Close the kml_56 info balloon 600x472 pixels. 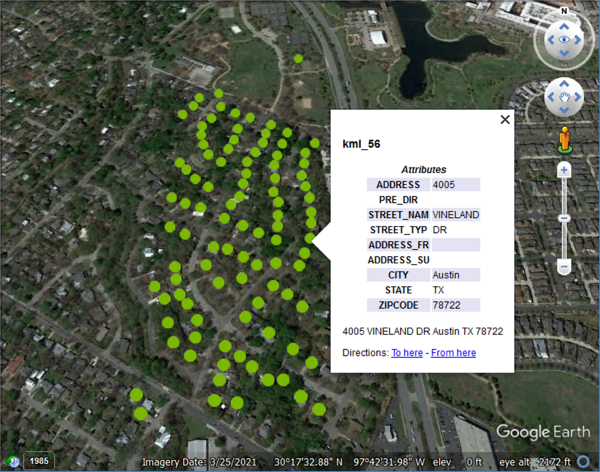pyautogui.click(x=505, y=119)
